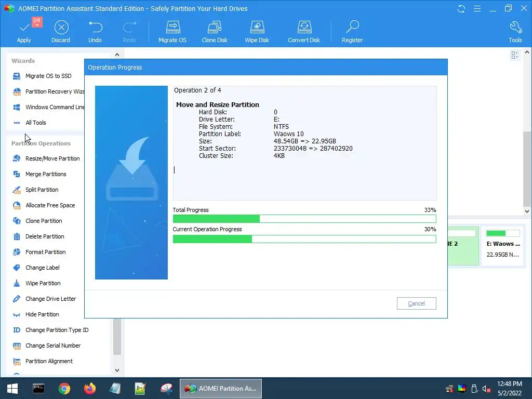Image resolution: width=532 pixels, height=399 pixels.
Task: Launch Google Chrome from taskbar
Action: 64,389
